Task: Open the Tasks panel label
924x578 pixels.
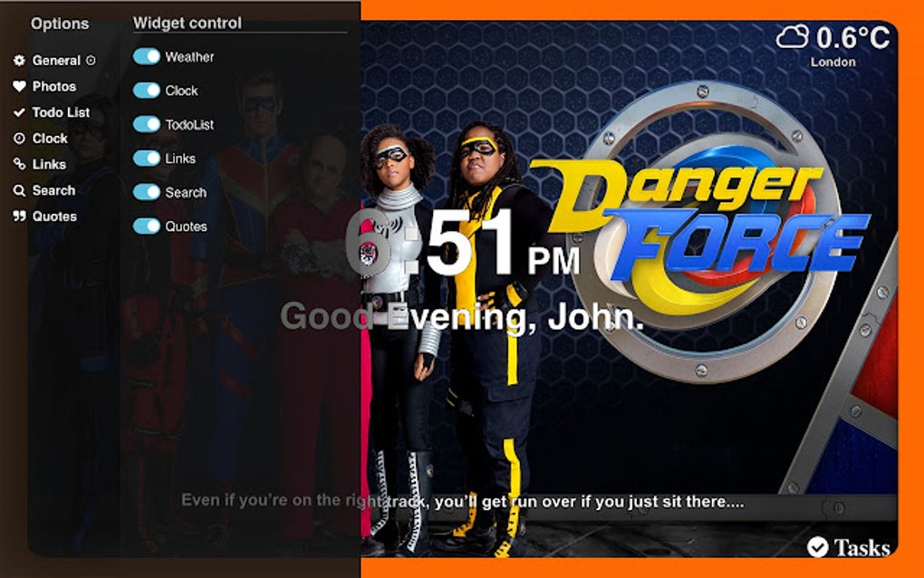Action: [x=861, y=547]
